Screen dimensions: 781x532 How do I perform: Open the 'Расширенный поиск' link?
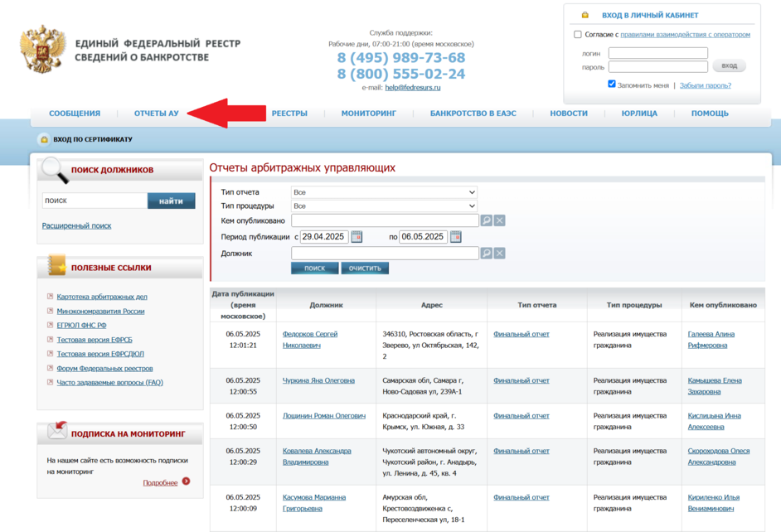pos(76,225)
